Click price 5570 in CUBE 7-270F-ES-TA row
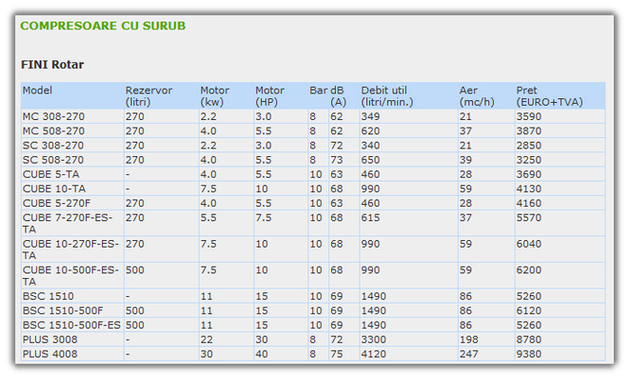This screenshot has width=629, height=379. click(x=529, y=218)
